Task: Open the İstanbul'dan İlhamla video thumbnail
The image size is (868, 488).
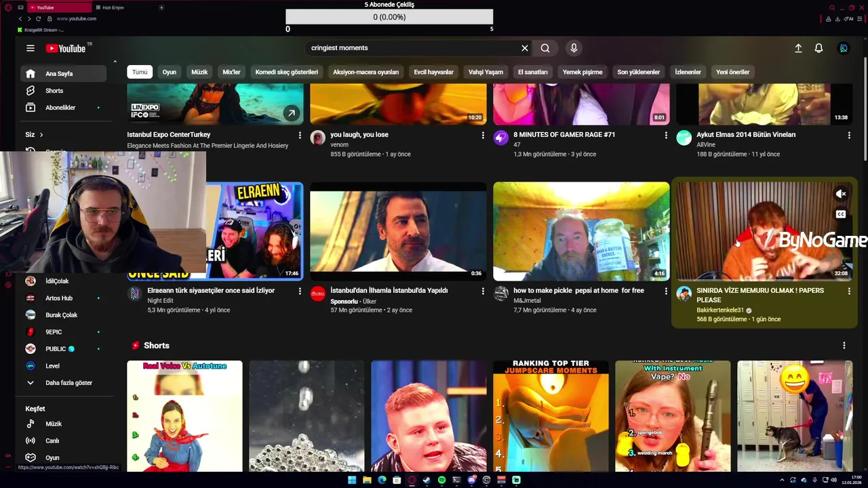Action: (398, 231)
